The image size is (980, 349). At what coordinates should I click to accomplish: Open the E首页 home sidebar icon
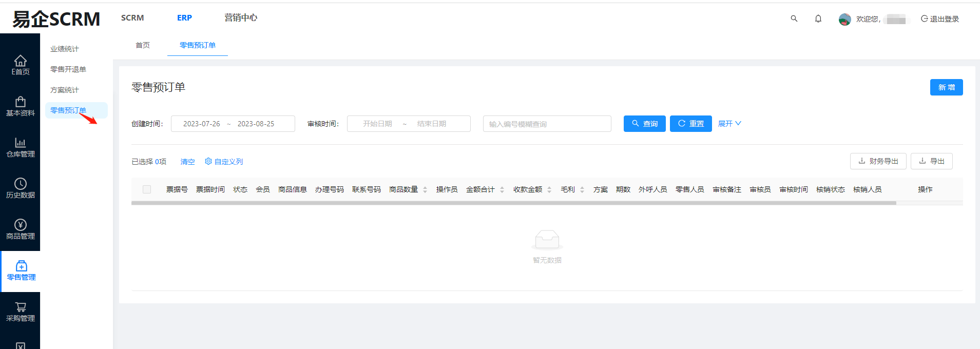tap(20, 65)
